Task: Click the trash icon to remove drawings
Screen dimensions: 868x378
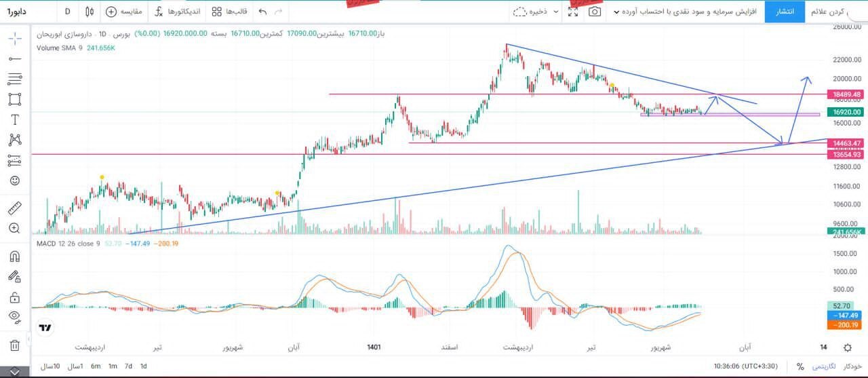Action: click(14, 345)
